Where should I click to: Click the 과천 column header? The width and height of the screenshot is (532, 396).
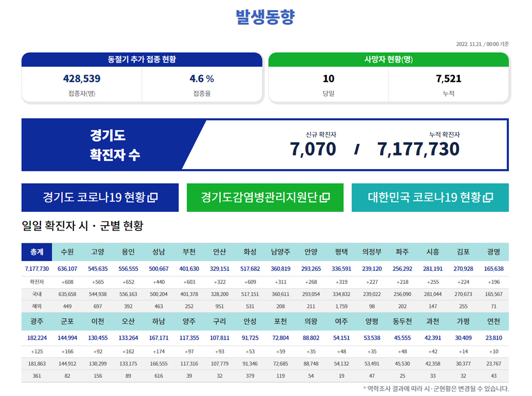click(x=433, y=321)
